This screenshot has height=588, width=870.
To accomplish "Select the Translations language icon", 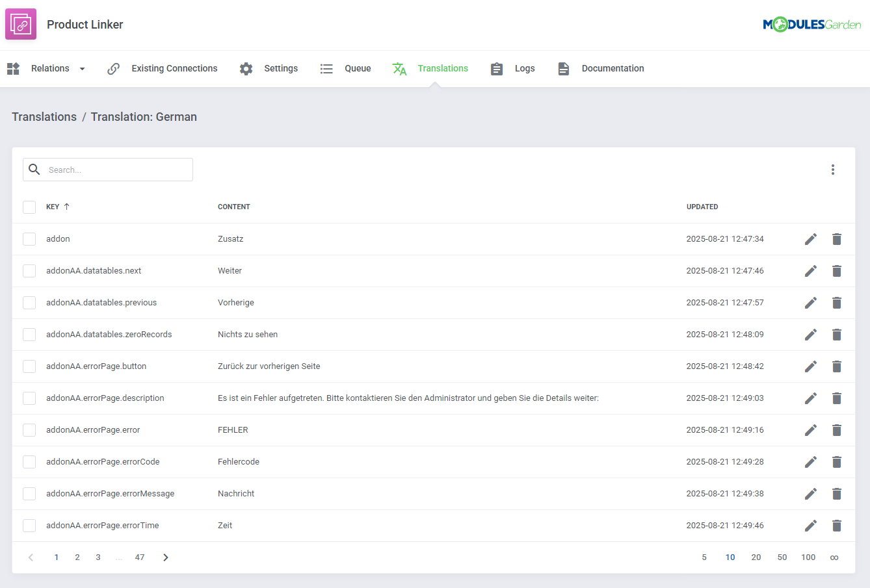I will 399,68.
